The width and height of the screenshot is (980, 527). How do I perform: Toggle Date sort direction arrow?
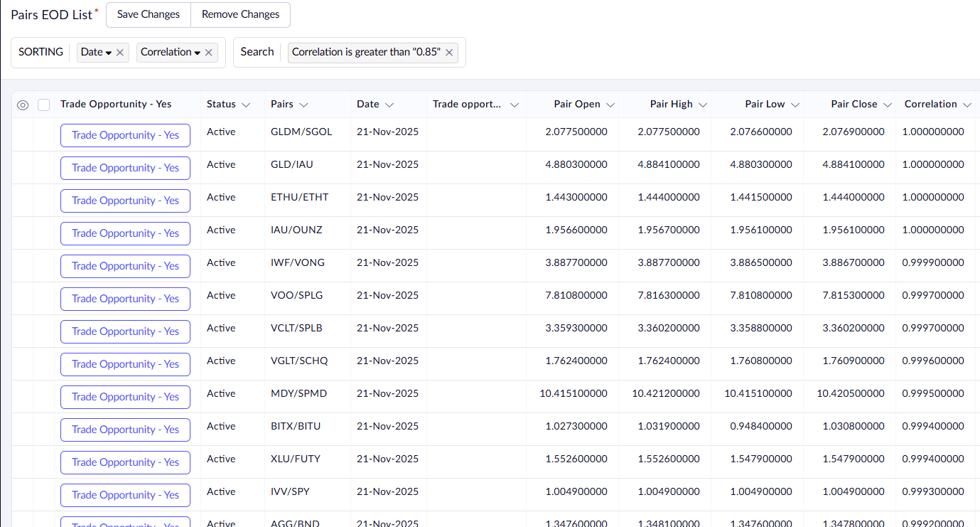[x=109, y=53]
